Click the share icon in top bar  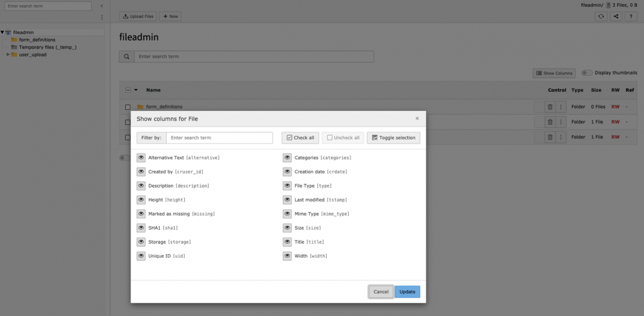616,16
